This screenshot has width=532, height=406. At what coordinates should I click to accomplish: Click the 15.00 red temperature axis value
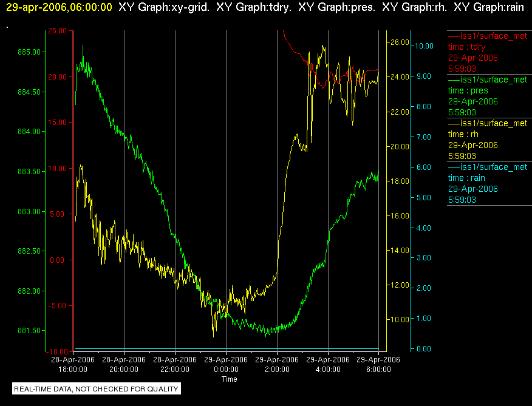[58, 123]
